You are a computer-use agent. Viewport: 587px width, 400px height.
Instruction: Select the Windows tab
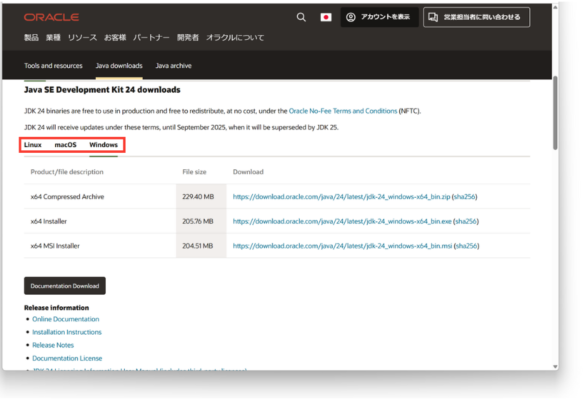tap(103, 145)
